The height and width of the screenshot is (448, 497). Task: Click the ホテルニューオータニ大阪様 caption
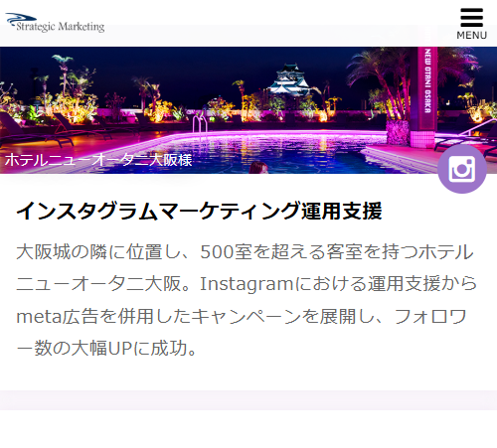[x=98, y=160]
